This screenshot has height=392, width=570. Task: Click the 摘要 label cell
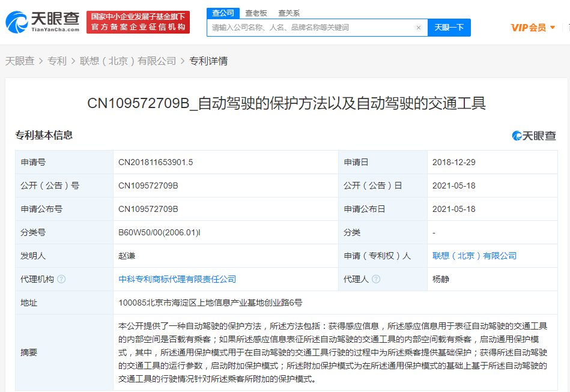(64, 352)
